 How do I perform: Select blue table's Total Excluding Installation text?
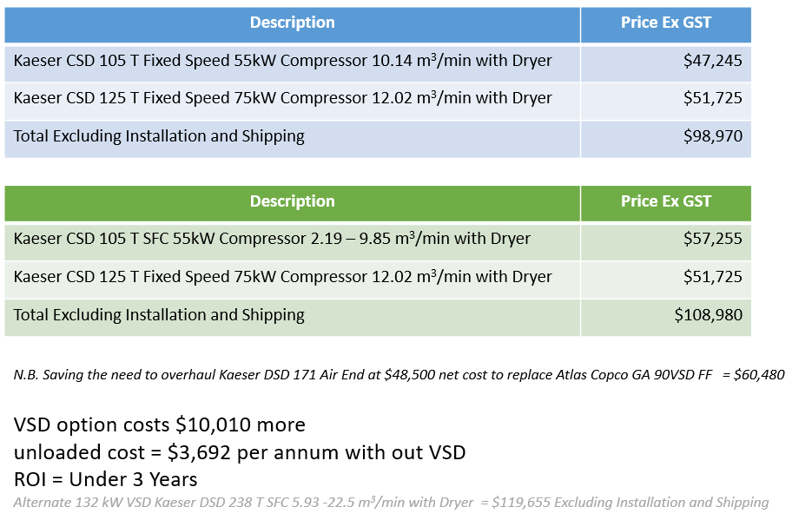tap(160, 136)
